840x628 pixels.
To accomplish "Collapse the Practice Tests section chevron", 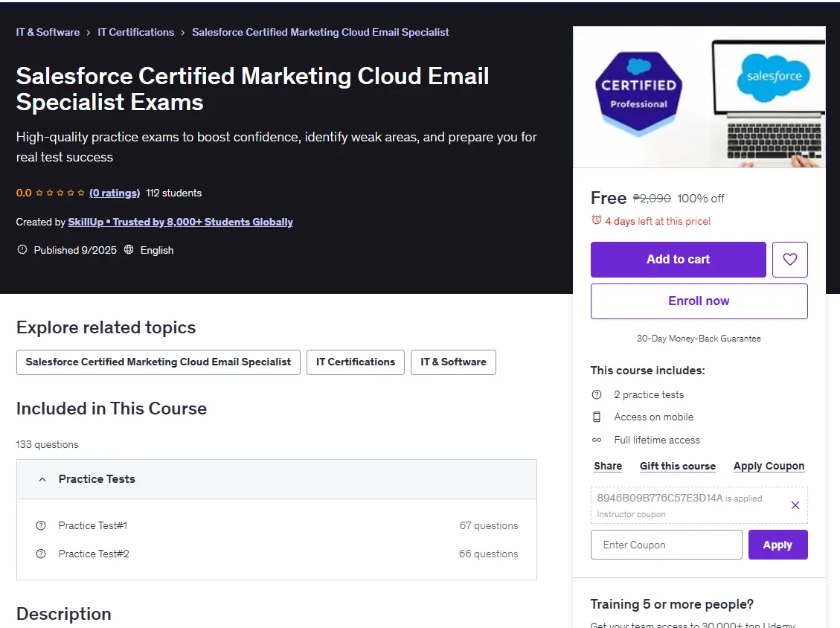I will 42,480.
